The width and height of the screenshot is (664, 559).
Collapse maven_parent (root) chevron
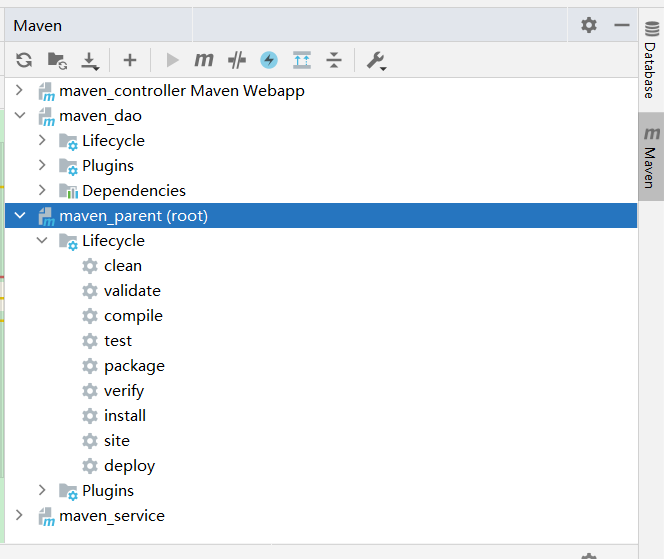[x=20, y=215]
